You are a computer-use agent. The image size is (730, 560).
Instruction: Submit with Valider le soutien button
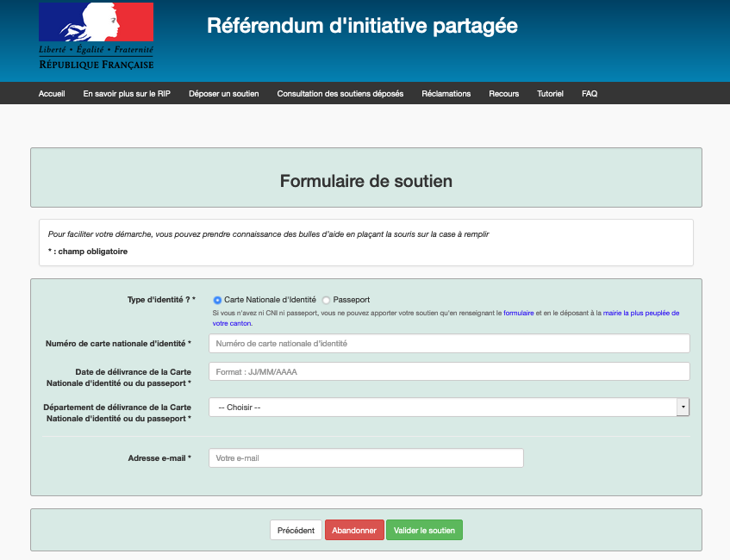(x=424, y=531)
